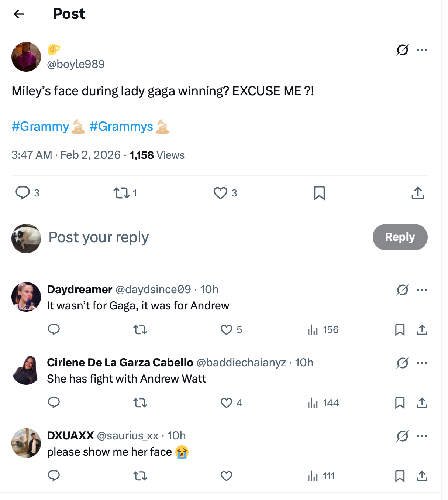Repost Cirlene De La Garza Cabello's reply

[x=140, y=403]
